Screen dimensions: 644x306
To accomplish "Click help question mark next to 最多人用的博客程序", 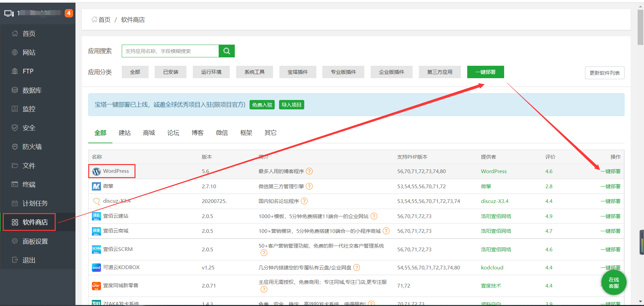I will (309, 171).
